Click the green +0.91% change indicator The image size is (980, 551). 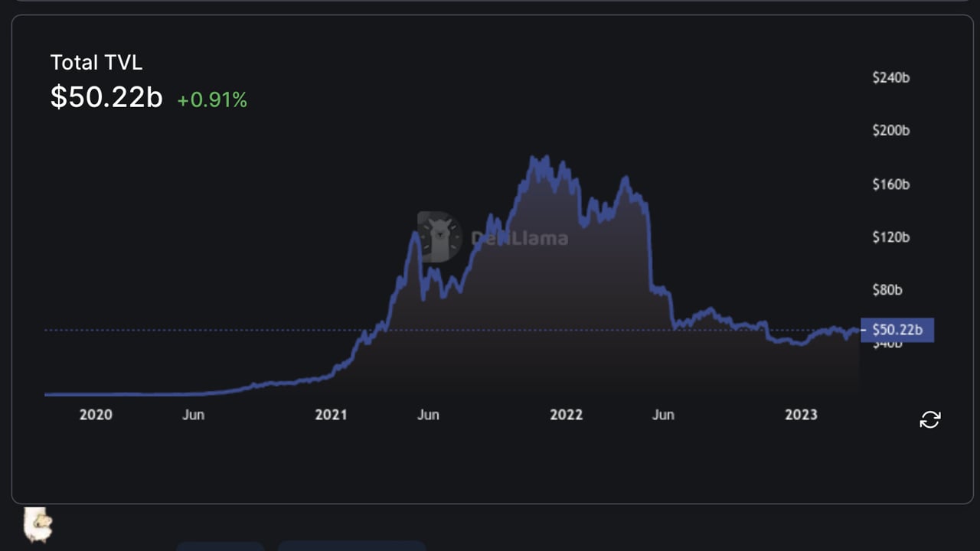pyautogui.click(x=212, y=99)
